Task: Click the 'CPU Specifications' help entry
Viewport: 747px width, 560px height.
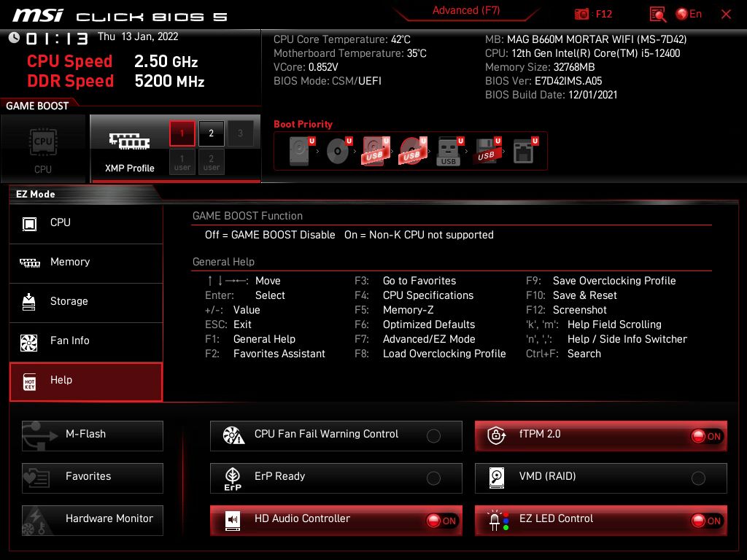Action: pyautogui.click(x=428, y=296)
